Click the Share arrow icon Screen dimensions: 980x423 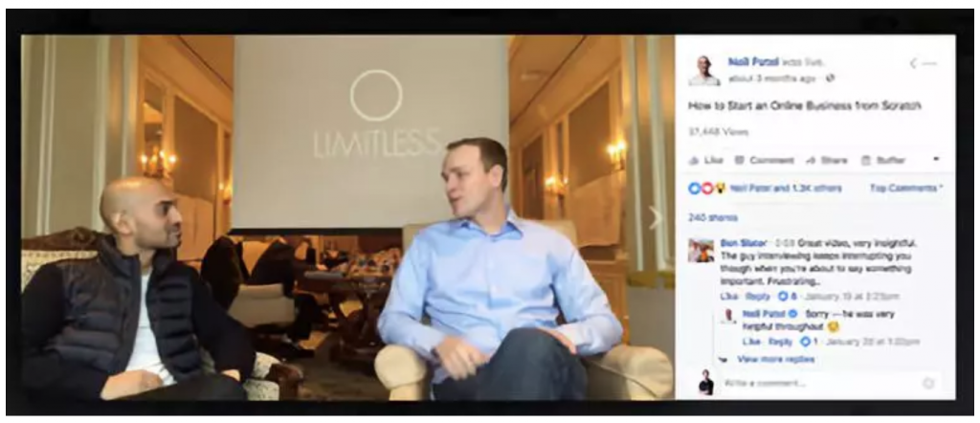(x=811, y=161)
